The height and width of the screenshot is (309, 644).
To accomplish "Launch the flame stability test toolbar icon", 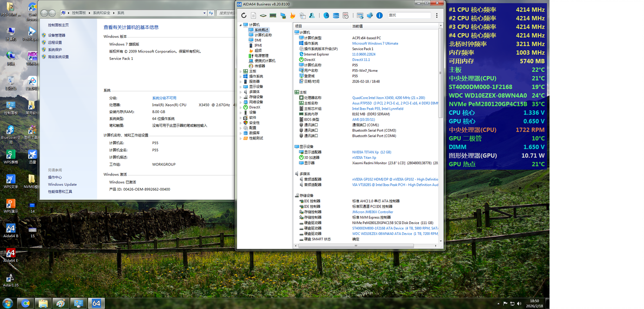I will tap(292, 16).
